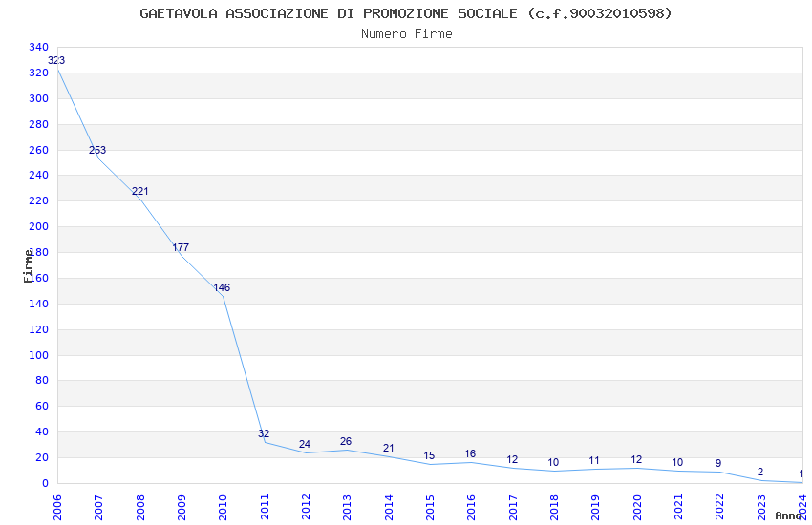Viewport: 812px width, 525px height.
Task: Click the y-axis value 20
Action: (42, 457)
